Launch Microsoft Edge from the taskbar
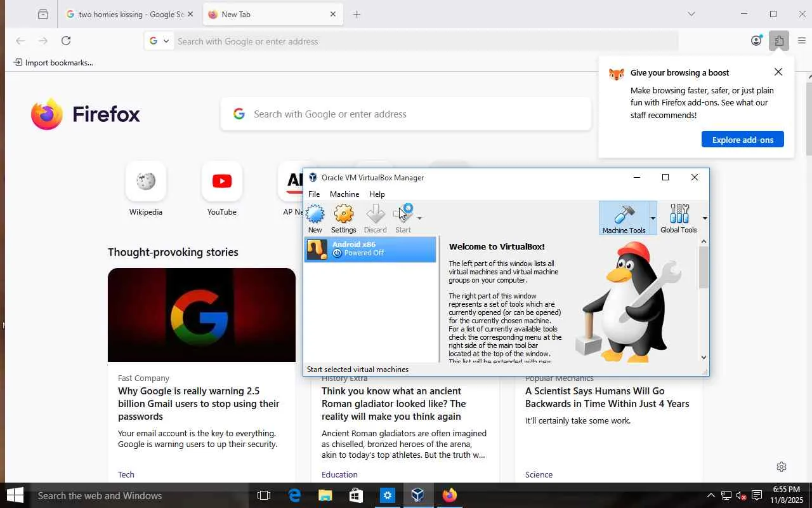 pos(294,495)
